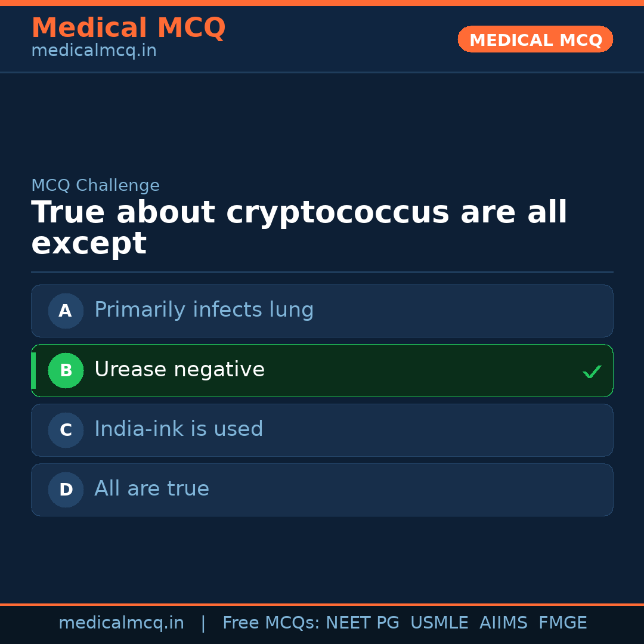Click the green highlight bar beside option B

tap(33, 370)
